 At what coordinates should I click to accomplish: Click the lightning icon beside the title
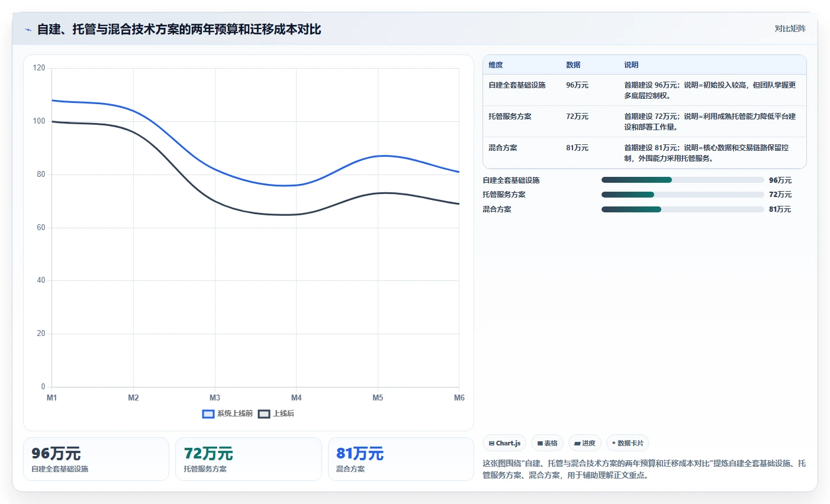[28, 30]
